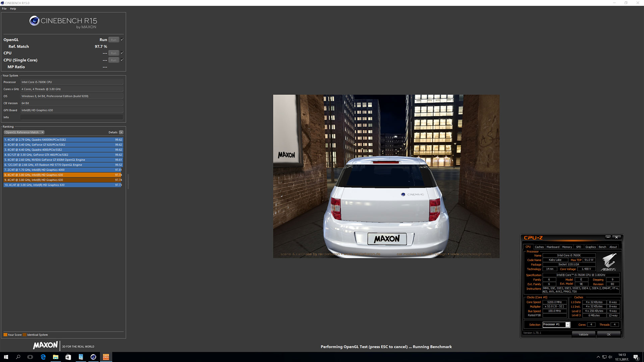
Task: Toggle the OpenGL test checkmark
Action: (122, 40)
